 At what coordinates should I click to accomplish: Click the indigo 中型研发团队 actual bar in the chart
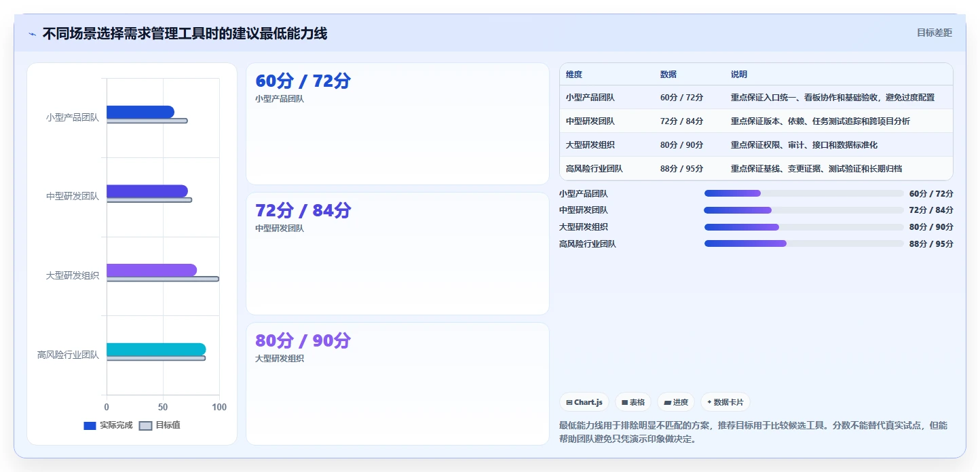point(147,191)
